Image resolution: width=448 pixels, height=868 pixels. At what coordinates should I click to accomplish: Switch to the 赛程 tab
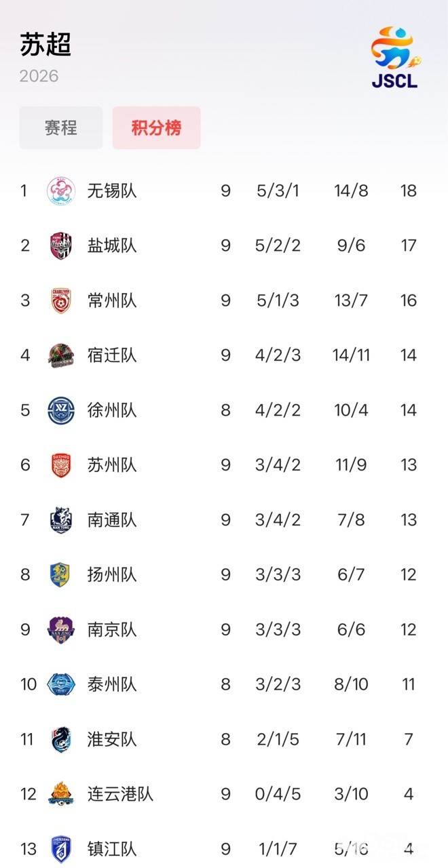61,127
